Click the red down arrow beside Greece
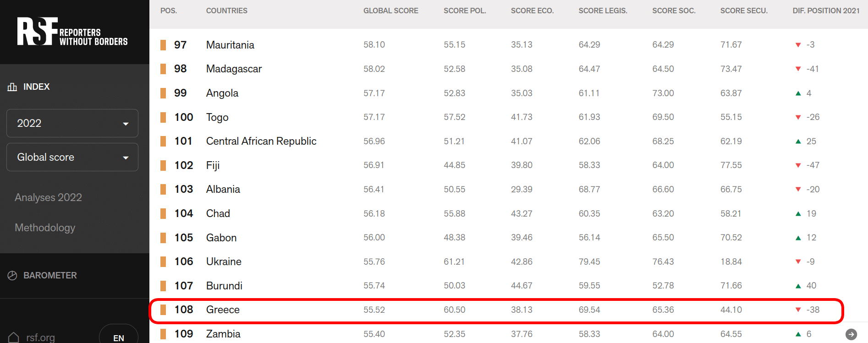This screenshot has width=868, height=343. click(x=798, y=310)
